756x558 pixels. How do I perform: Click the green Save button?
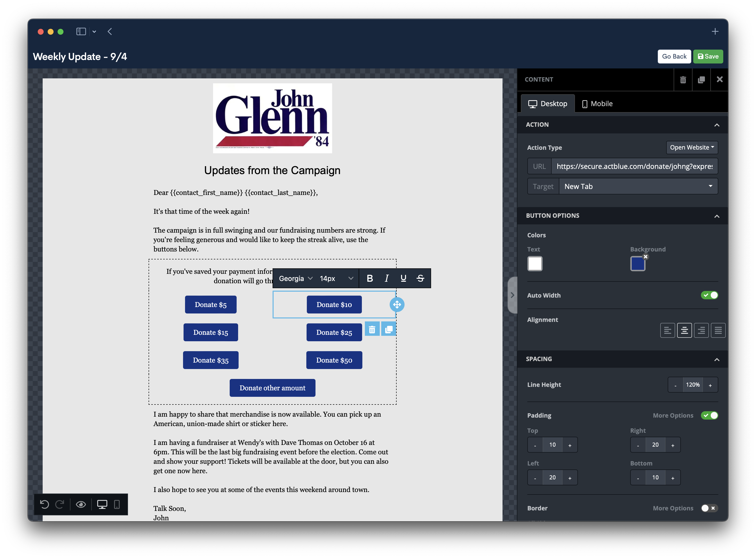pyautogui.click(x=708, y=56)
